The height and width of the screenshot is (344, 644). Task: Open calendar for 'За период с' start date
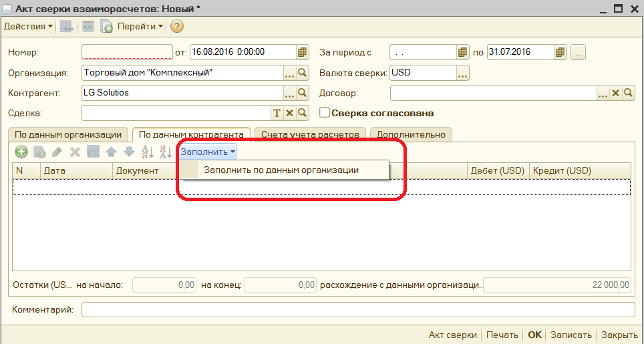click(x=462, y=52)
